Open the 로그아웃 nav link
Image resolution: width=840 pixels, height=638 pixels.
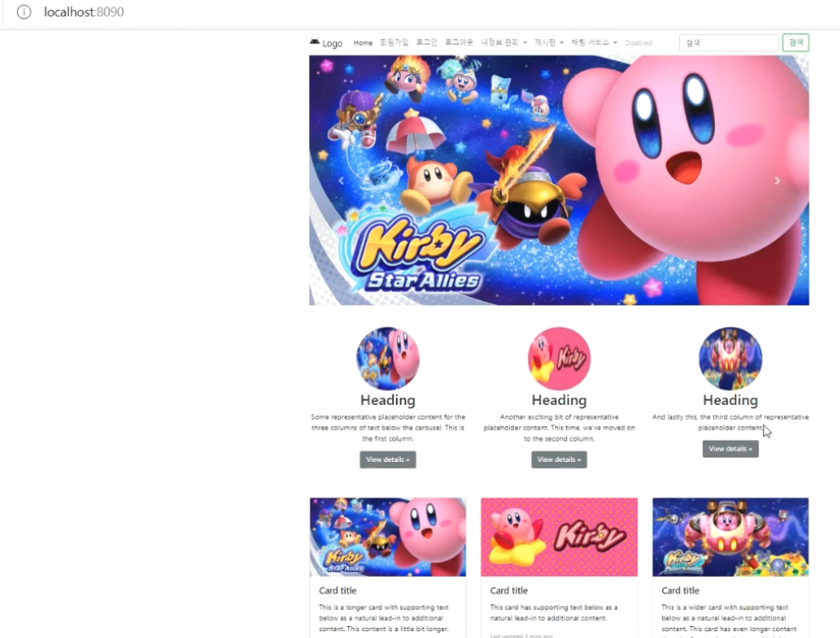coord(459,43)
